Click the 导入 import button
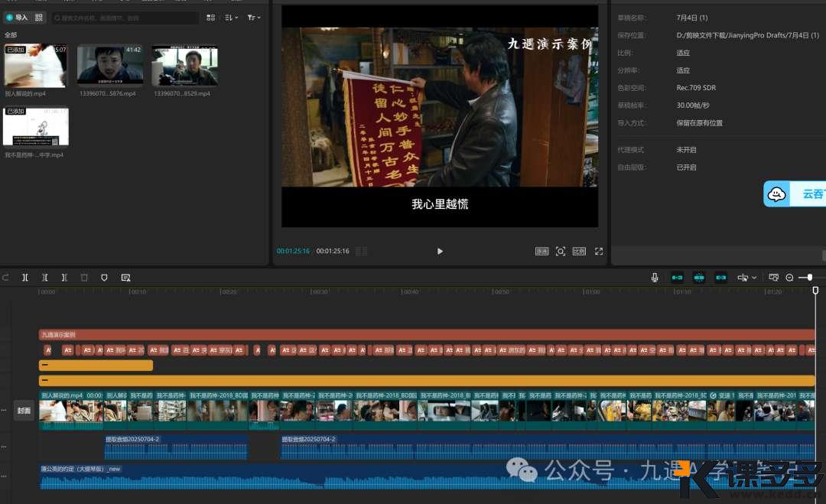The image size is (826, 504). click(17, 18)
